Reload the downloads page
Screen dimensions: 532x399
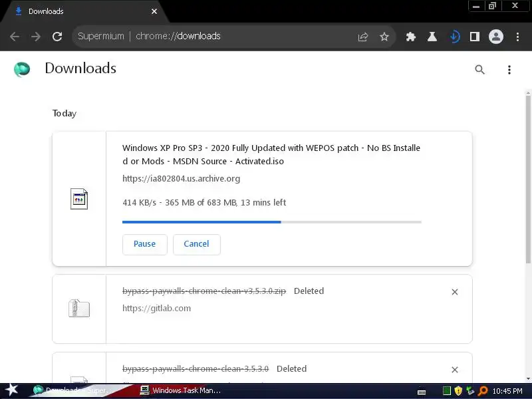coord(57,37)
